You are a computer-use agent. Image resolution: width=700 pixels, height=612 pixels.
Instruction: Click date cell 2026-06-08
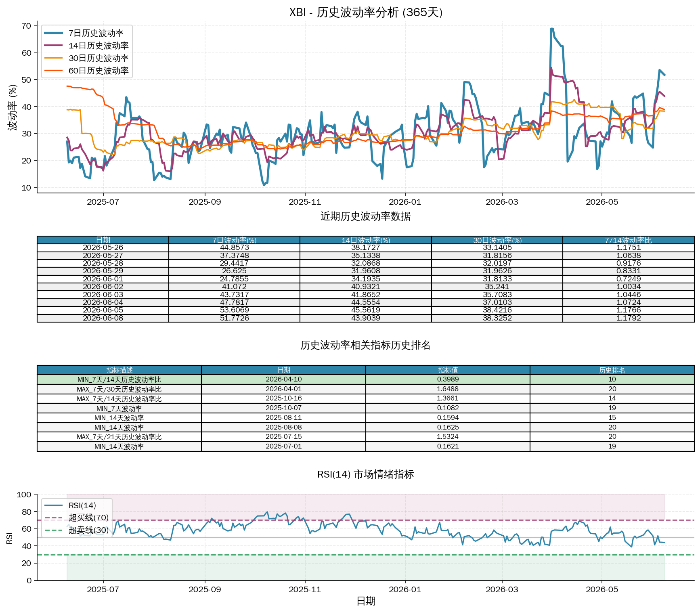pos(103,318)
